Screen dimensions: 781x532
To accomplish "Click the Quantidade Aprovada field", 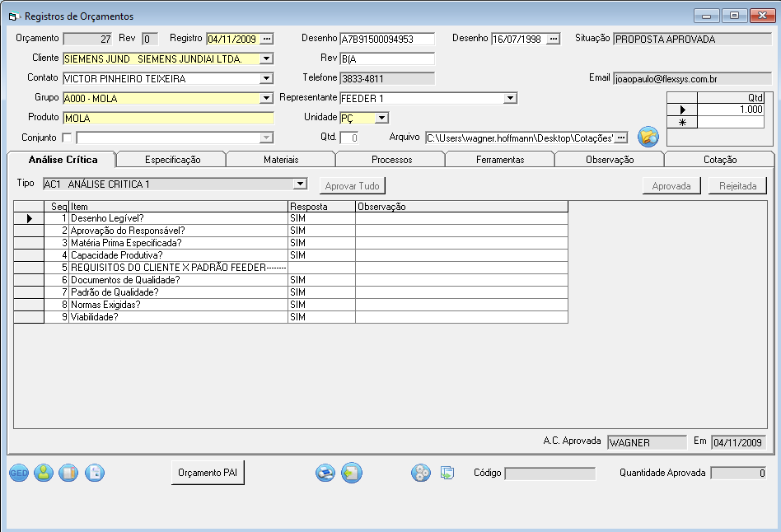I will 738,474.
